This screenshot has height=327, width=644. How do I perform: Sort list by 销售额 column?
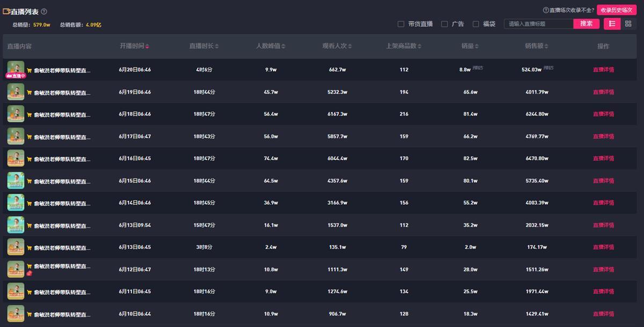click(x=537, y=46)
